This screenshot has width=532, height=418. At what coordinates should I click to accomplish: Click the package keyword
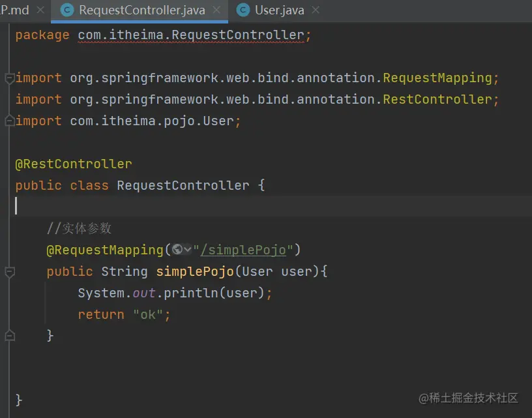pos(42,35)
